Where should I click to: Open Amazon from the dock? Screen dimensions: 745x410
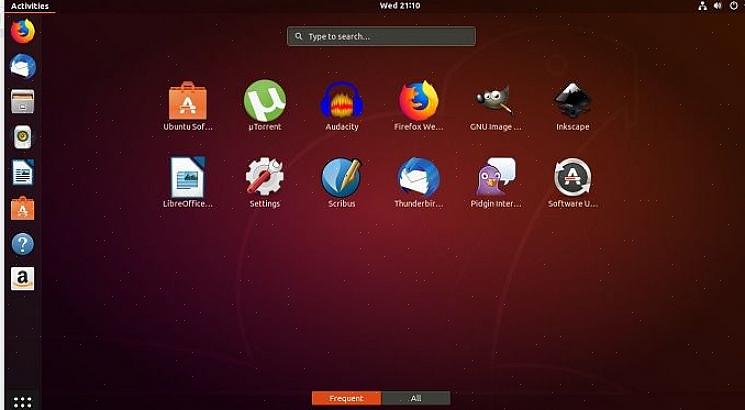point(22,279)
